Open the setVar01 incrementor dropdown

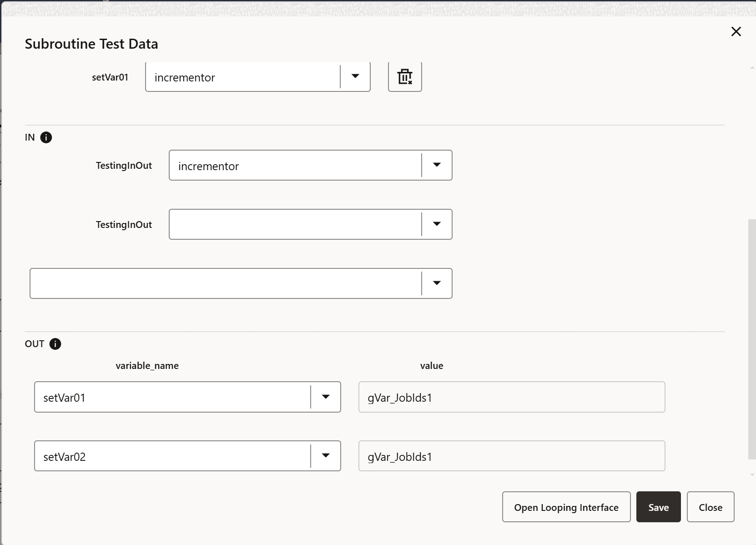pyautogui.click(x=355, y=76)
